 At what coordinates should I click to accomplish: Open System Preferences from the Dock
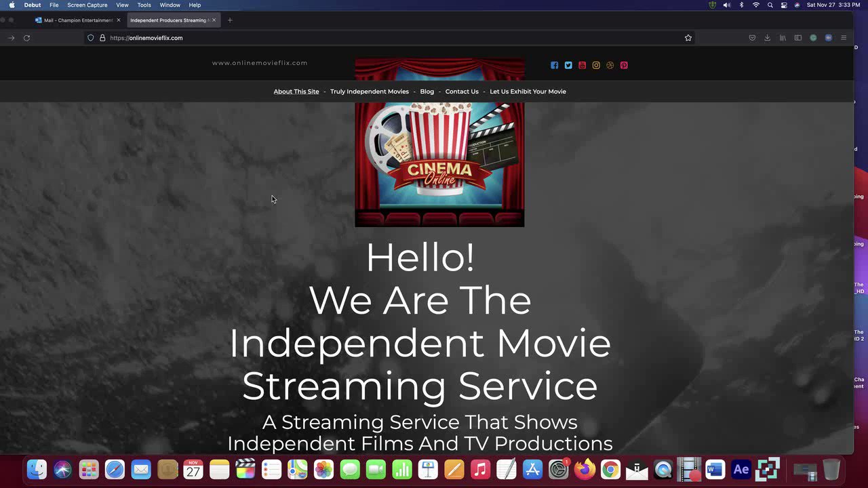tap(559, 469)
